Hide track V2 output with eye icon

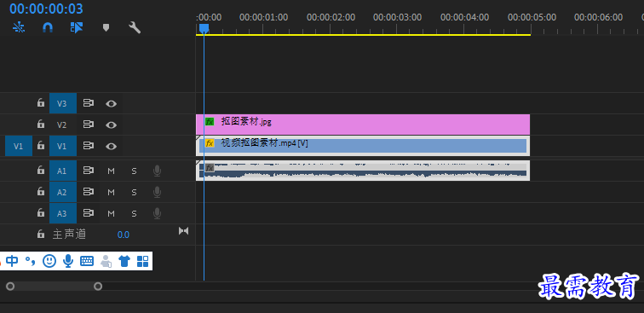tap(111, 125)
